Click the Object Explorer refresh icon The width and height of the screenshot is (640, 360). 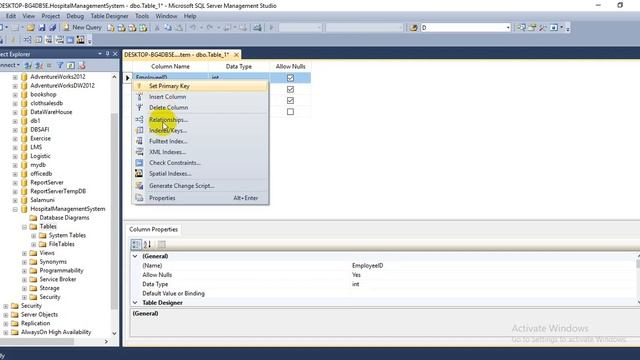[71, 65]
